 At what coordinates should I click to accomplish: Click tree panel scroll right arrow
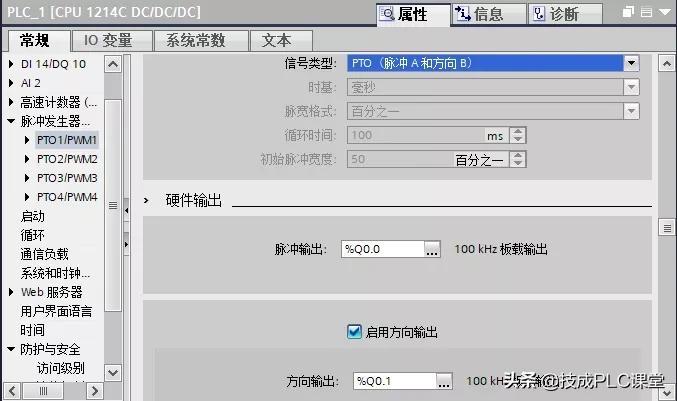95,391
